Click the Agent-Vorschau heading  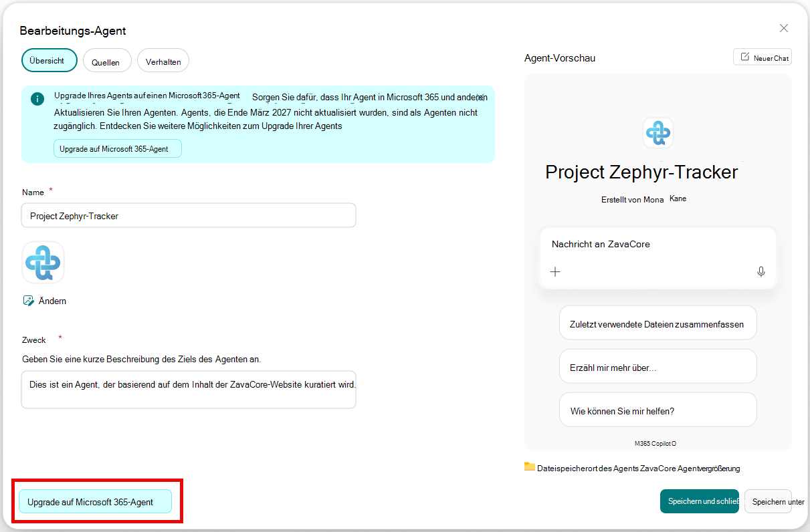(560, 58)
